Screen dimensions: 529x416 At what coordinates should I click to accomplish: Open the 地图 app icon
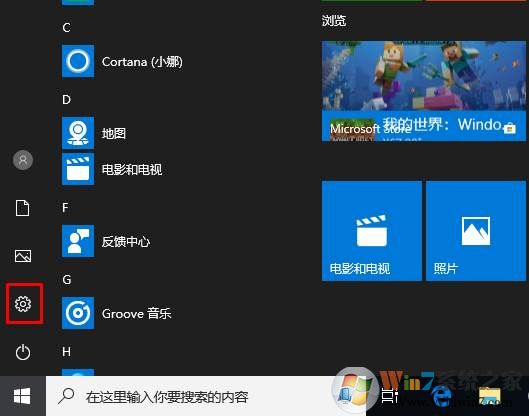(78, 133)
